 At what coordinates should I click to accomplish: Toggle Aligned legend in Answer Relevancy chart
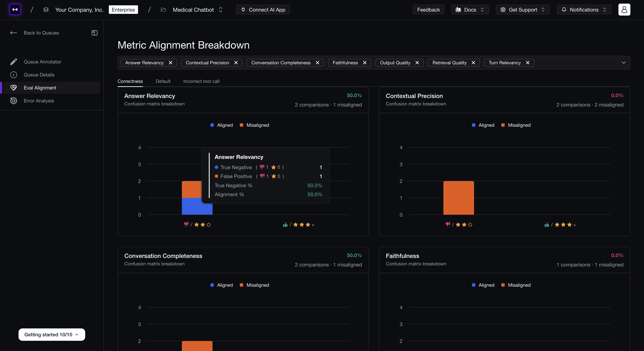221,125
